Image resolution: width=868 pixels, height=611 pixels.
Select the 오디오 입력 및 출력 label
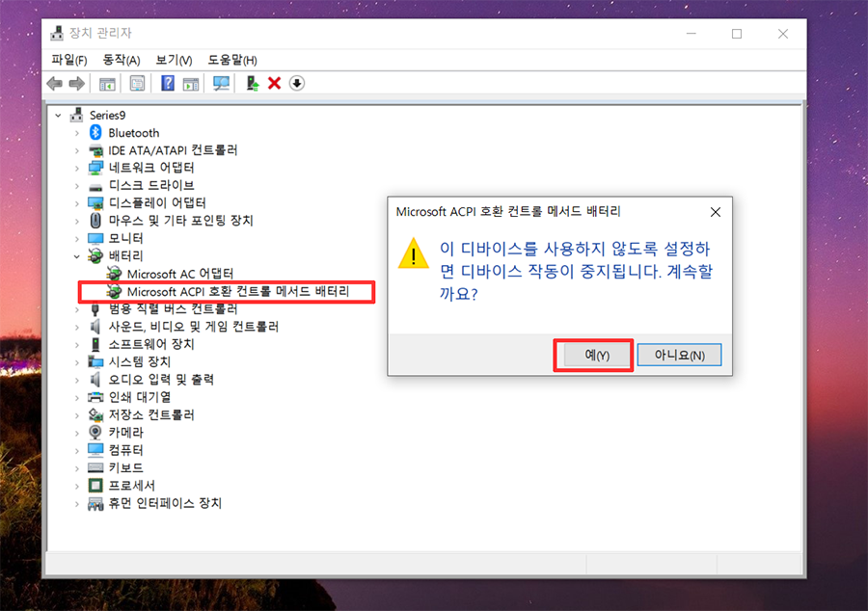click(161, 380)
